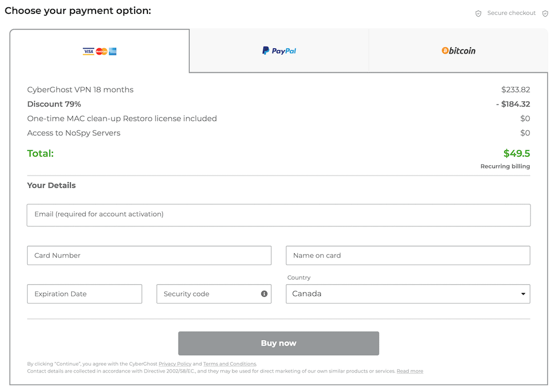Focus the Email input field
Viewport: 556px width, 392px height.
coord(279,215)
